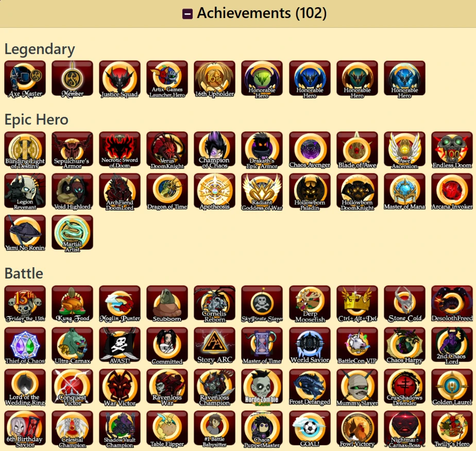Viewport: 476px width, 451px height.
Task: Open the GOAL! soccer ball badge
Action: (310, 429)
